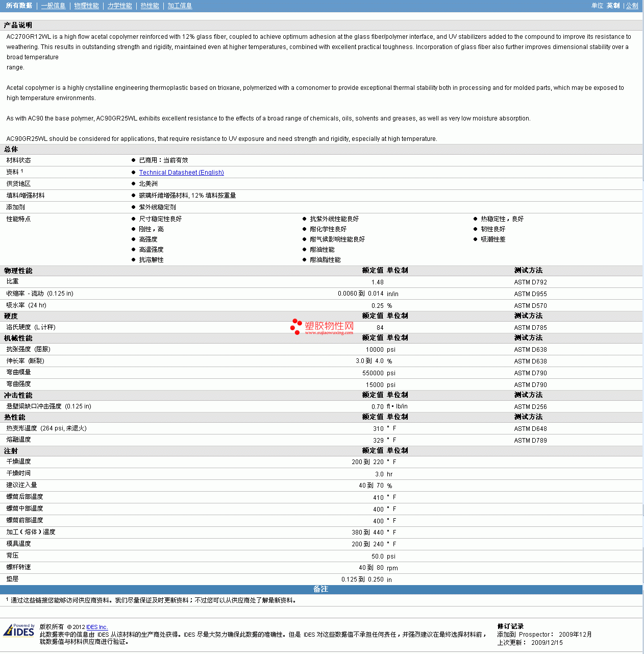
Task: Click 背压 value 50.0 psi
Action: coord(383,556)
